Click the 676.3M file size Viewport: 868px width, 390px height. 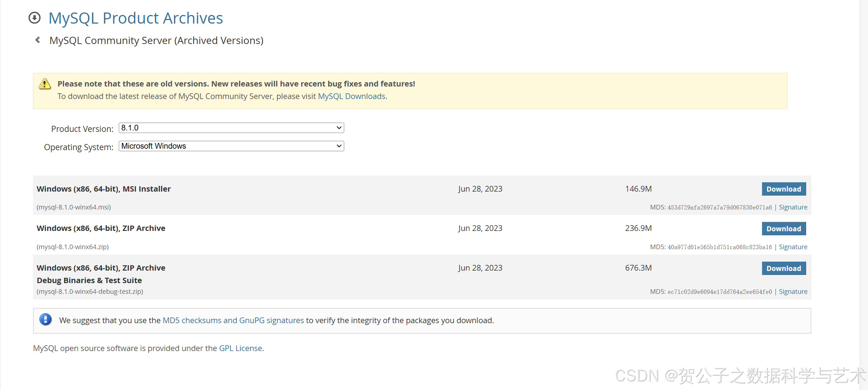638,268
